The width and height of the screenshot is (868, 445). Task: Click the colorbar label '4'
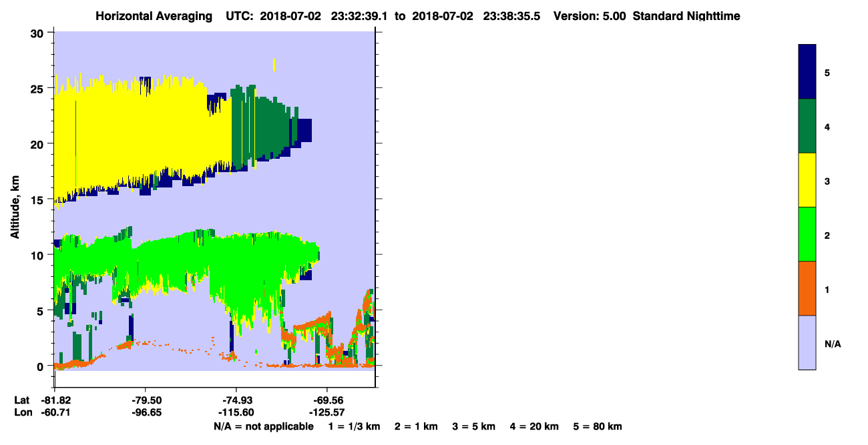(x=827, y=127)
